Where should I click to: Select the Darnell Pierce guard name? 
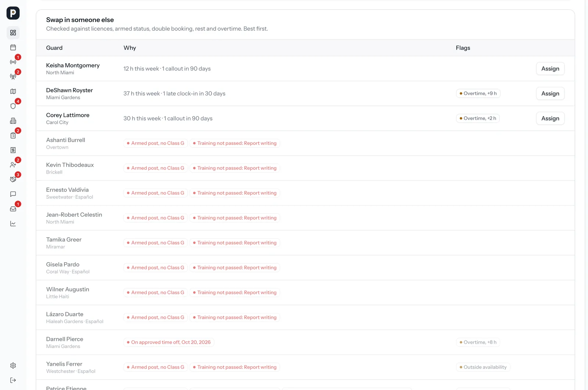[x=65, y=339]
